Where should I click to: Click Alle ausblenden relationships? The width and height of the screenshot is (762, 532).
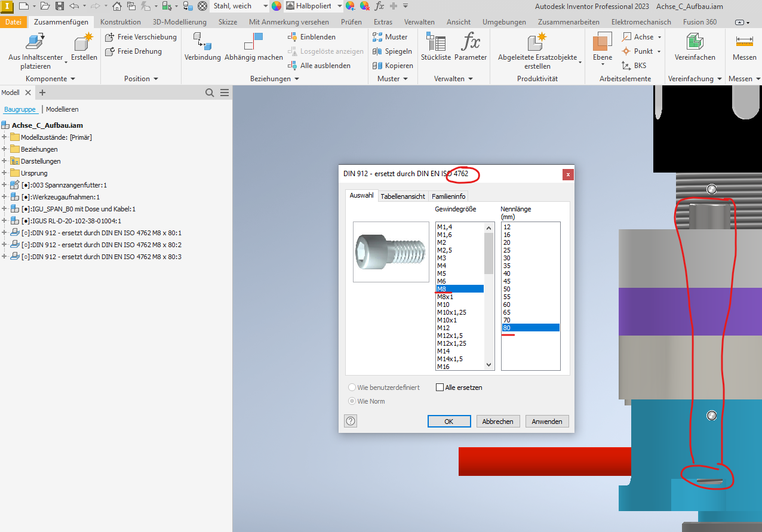(319, 66)
